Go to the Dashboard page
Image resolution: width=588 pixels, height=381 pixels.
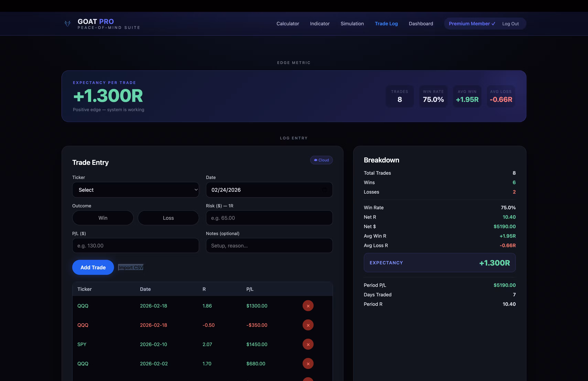coord(421,24)
